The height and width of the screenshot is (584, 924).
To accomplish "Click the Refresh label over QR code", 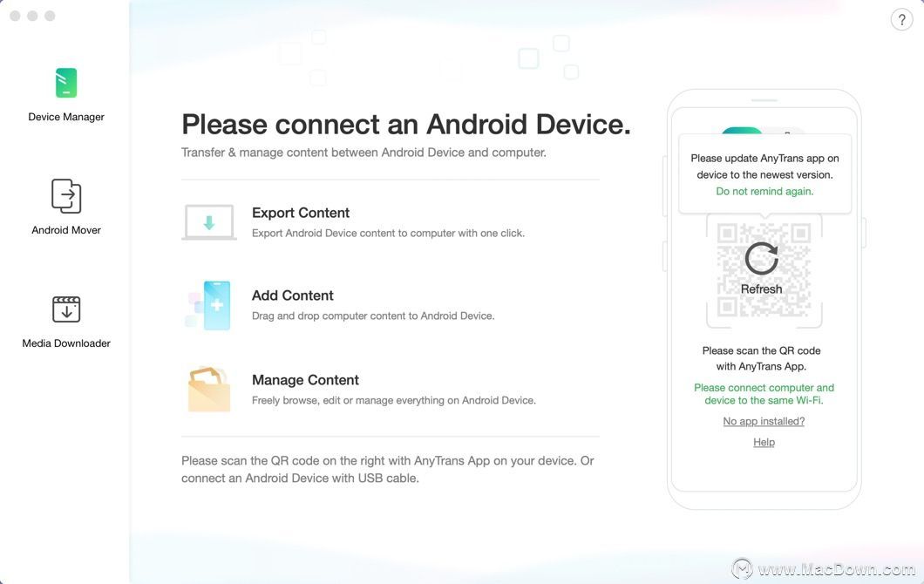I will tap(761, 289).
